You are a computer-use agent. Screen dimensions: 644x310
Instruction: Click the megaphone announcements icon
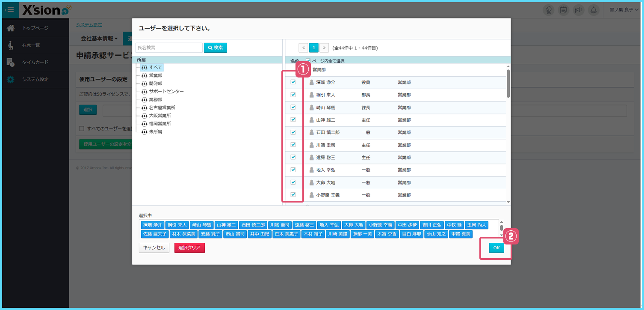(578, 10)
